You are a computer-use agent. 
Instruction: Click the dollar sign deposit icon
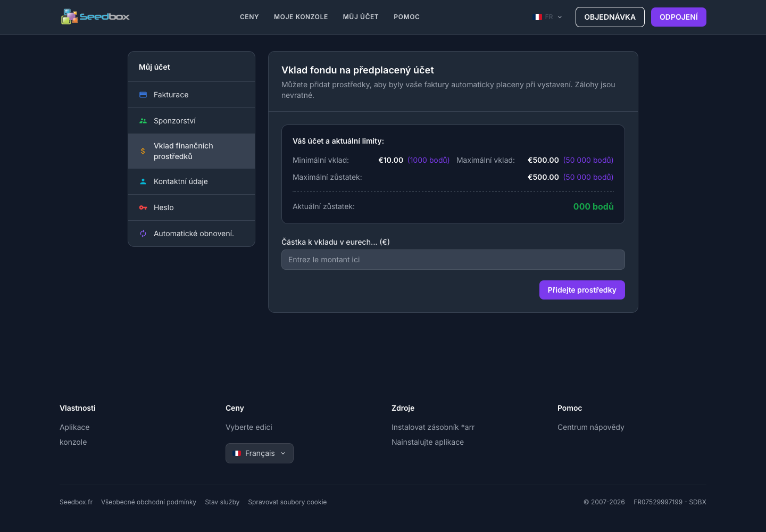143,151
